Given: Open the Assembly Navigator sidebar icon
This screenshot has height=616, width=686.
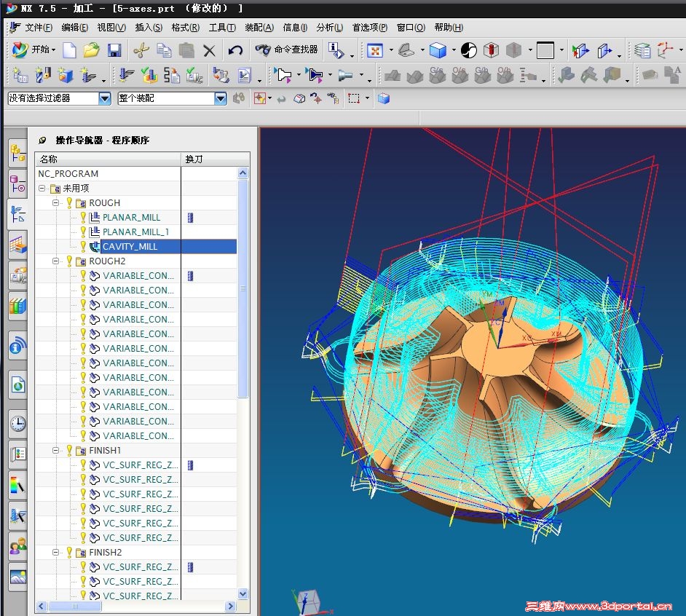Looking at the screenshot, I should [x=17, y=153].
